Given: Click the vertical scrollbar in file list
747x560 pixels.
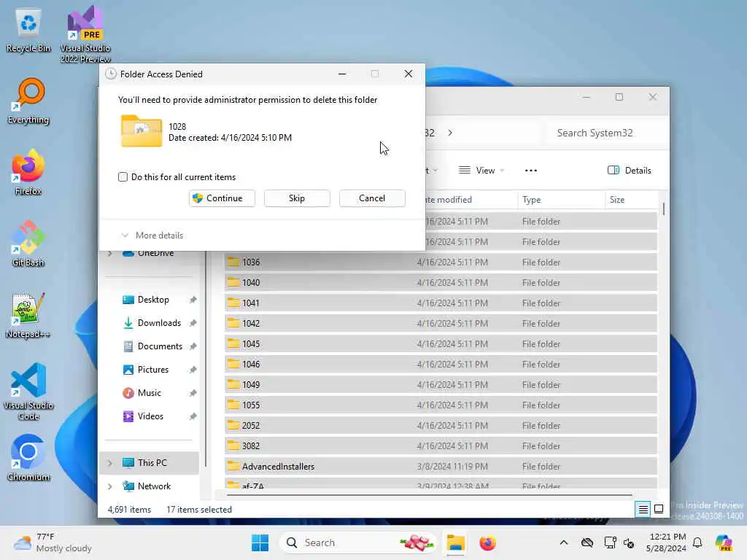Looking at the screenshot, I should point(663,209).
